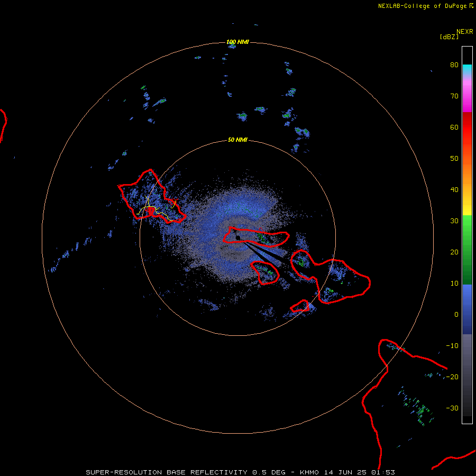Click the black radar site dot at center
Viewport: 476px width, 476px height.
(x=238, y=237)
